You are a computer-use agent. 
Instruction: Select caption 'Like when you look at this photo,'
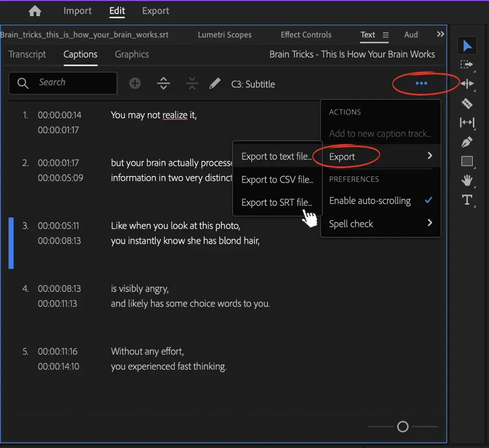point(176,226)
